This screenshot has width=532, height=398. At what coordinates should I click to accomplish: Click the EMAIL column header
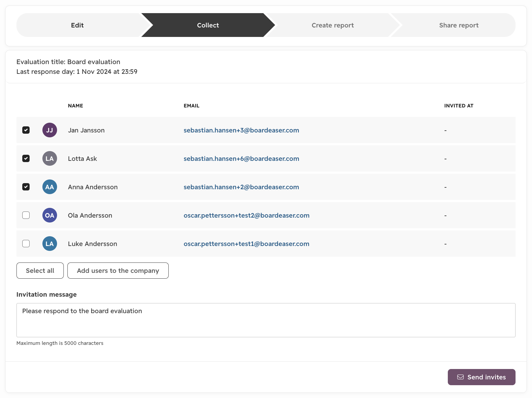point(192,106)
